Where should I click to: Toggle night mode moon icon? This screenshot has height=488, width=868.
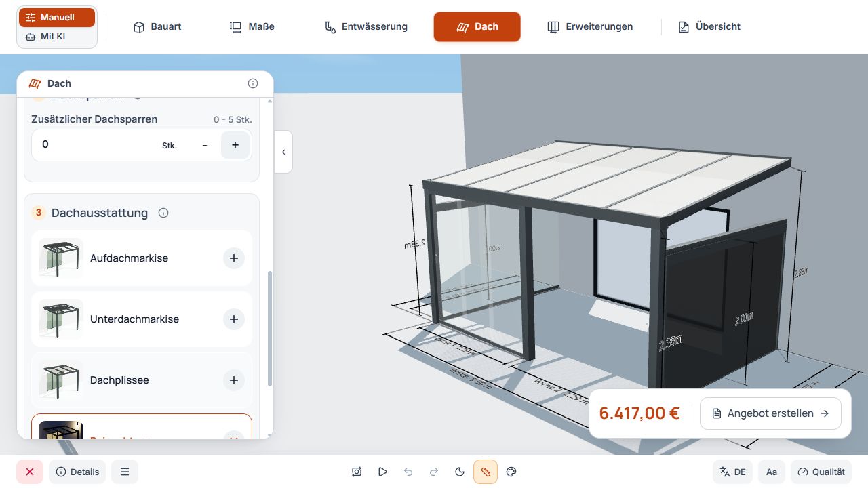460,472
